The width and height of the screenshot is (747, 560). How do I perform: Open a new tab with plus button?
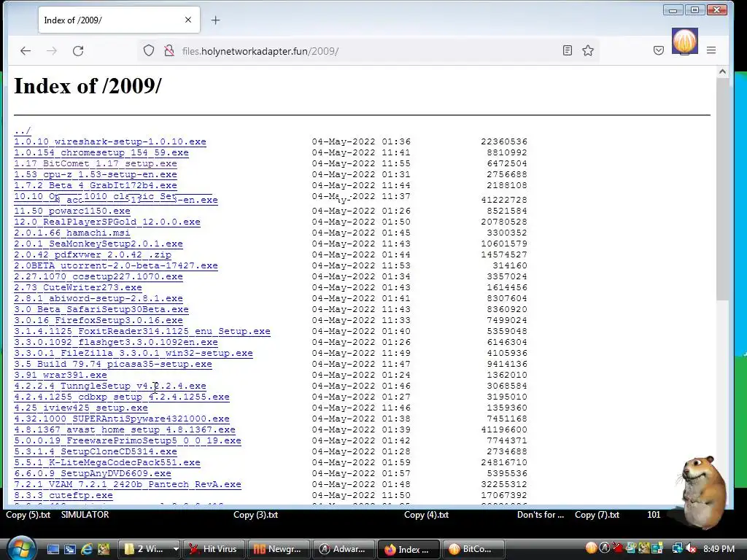coord(216,20)
